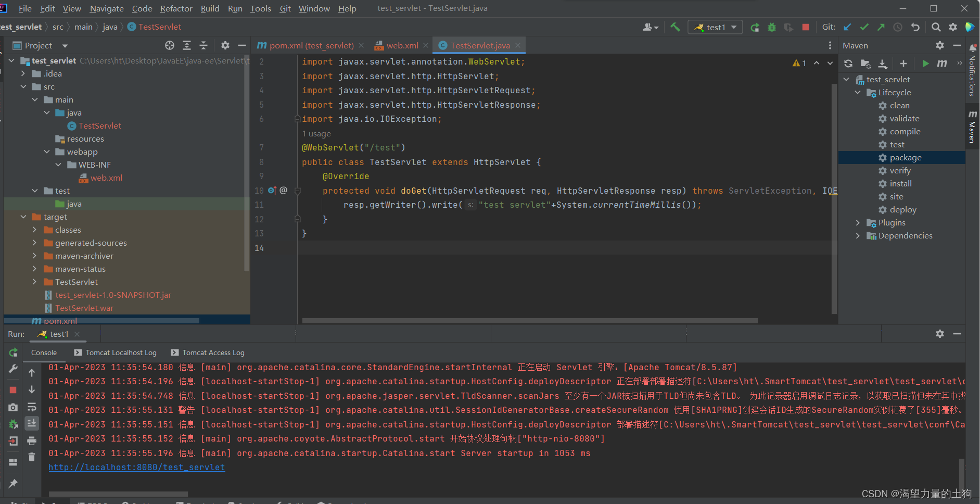This screenshot has height=504, width=980.
Task: Run the selected Maven build with the green arrow
Action: (x=925, y=64)
